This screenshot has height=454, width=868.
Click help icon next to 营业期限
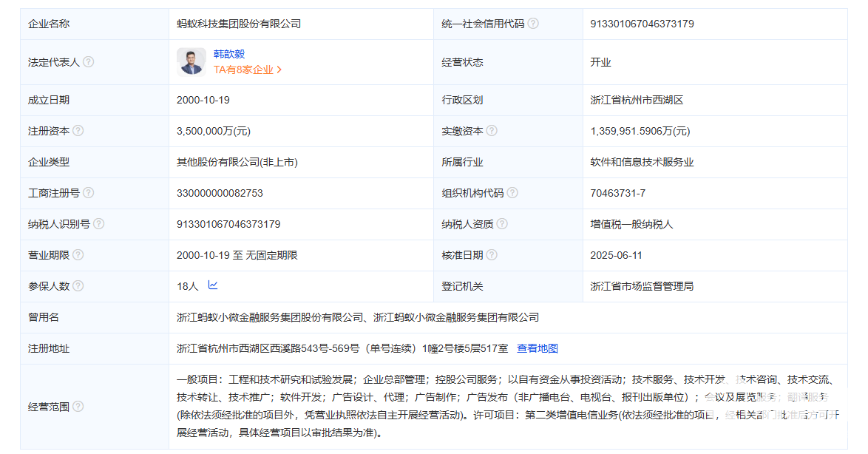[x=78, y=255]
